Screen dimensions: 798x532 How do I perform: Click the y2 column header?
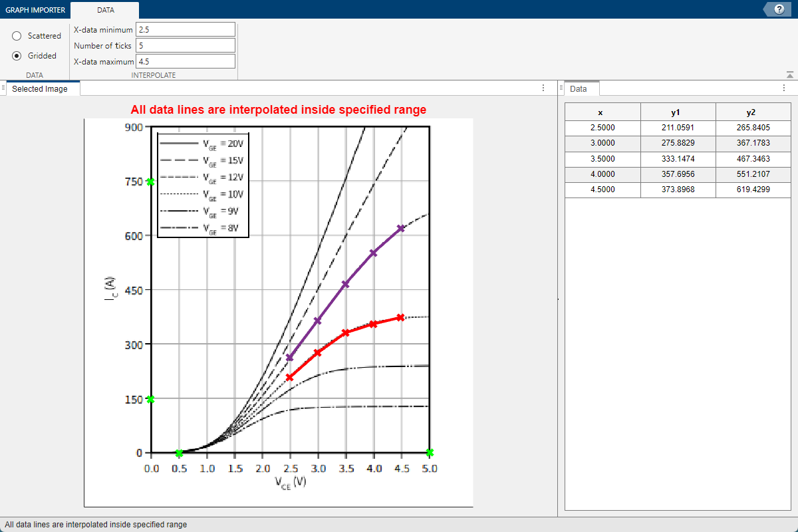pyautogui.click(x=751, y=112)
